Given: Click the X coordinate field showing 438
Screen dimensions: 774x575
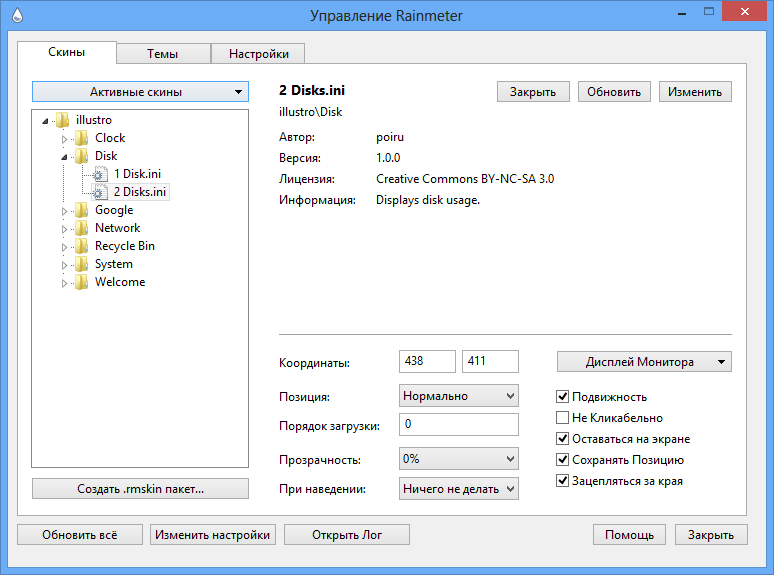Looking at the screenshot, I should 427,361.
